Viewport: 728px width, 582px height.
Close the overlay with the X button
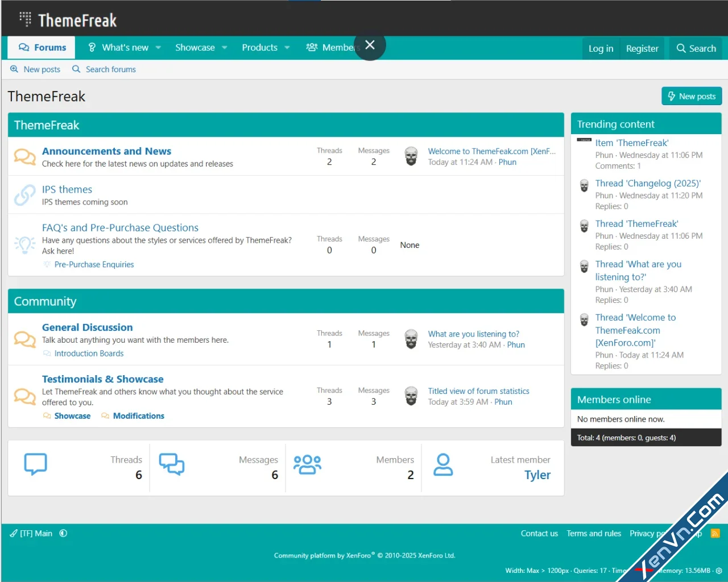370,45
